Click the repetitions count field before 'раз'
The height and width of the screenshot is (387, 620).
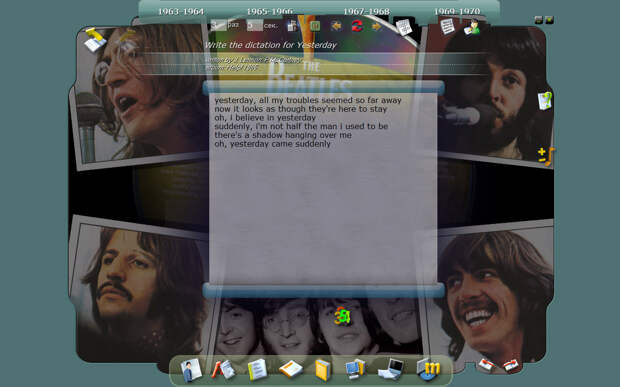click(x=219, y=26)
